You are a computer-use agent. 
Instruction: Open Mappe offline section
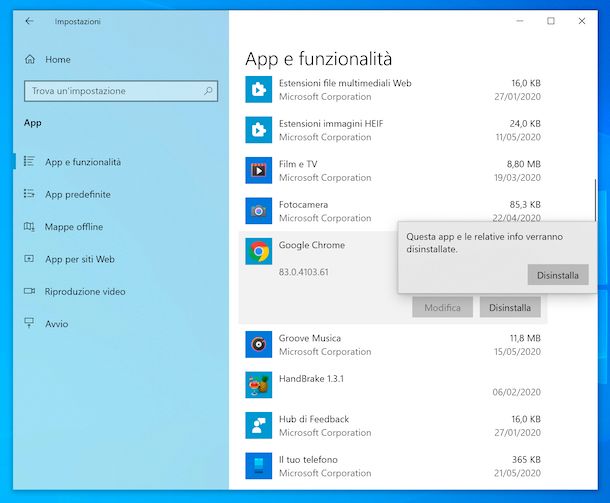[74, 226]
